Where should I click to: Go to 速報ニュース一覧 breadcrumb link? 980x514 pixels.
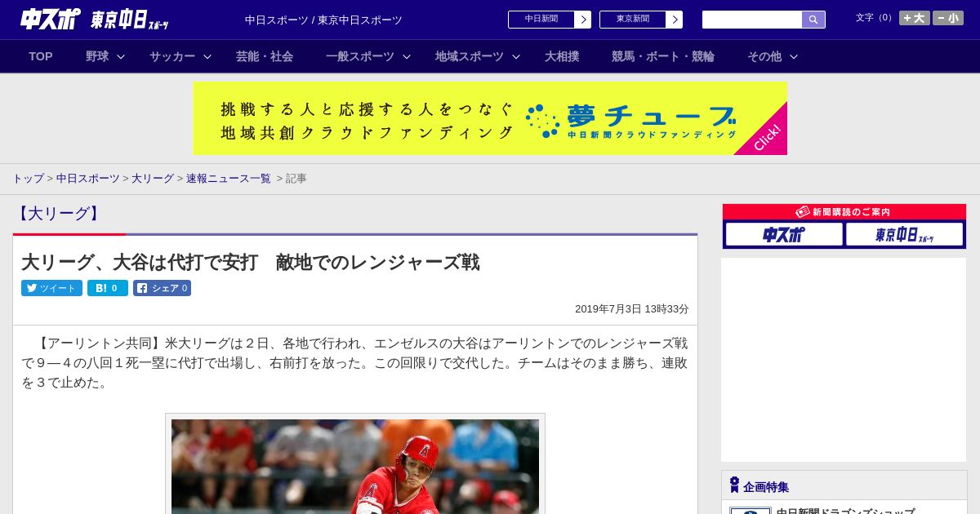tap(229, 179)
